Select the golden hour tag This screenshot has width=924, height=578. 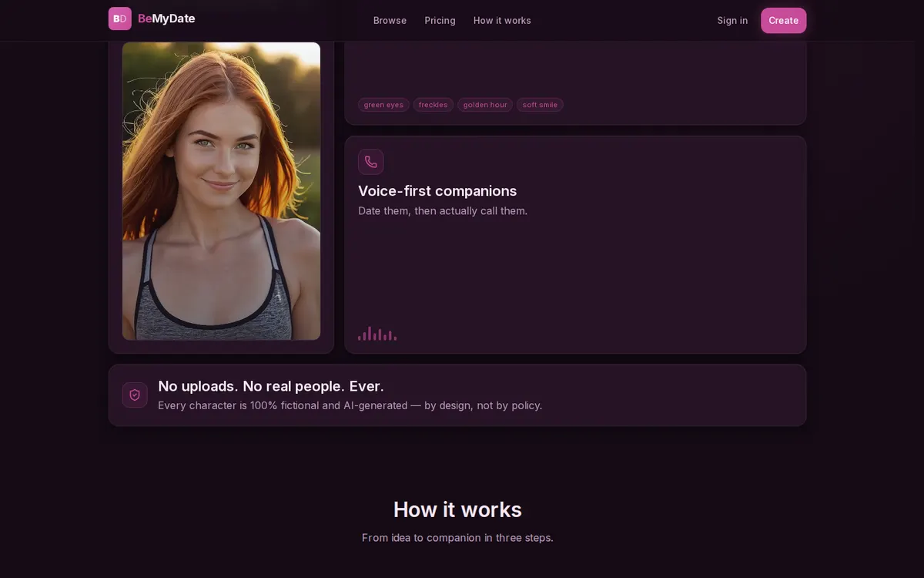point(485,105)
